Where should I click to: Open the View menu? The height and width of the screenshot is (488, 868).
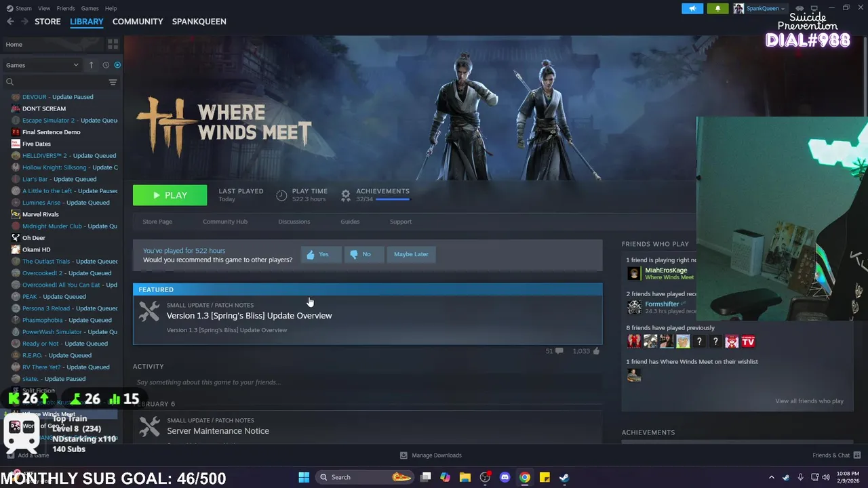tap(44, 8)
